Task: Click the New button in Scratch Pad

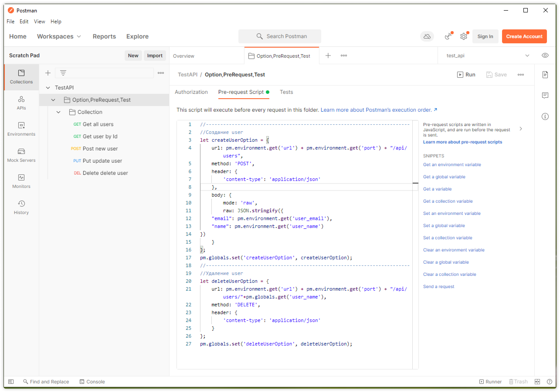Action: click(x=133, y=55)
